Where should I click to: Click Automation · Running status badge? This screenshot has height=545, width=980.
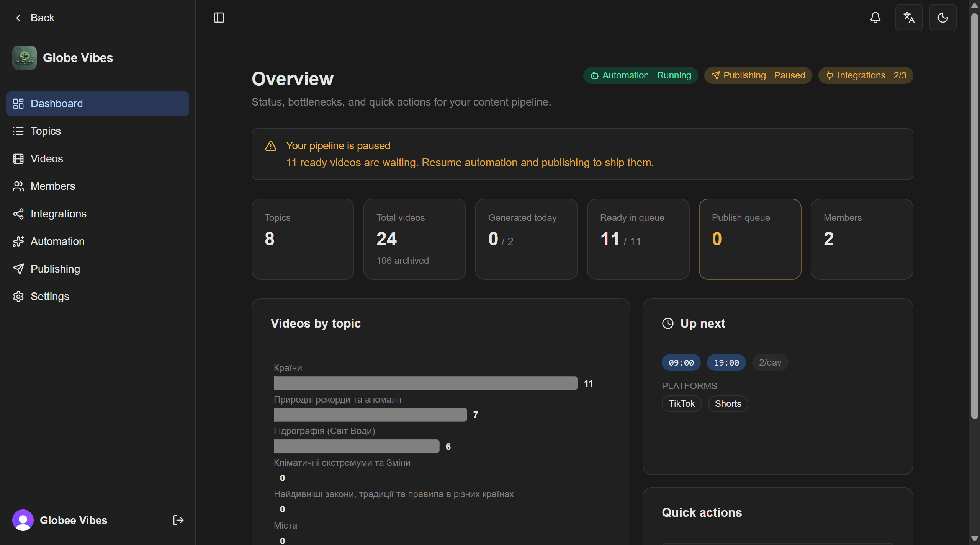point(640,75)
